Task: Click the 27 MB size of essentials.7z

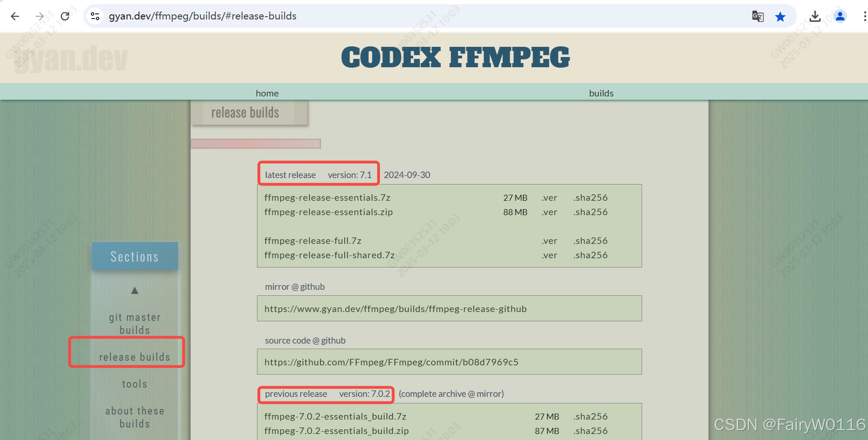Action: coord(515,198)
